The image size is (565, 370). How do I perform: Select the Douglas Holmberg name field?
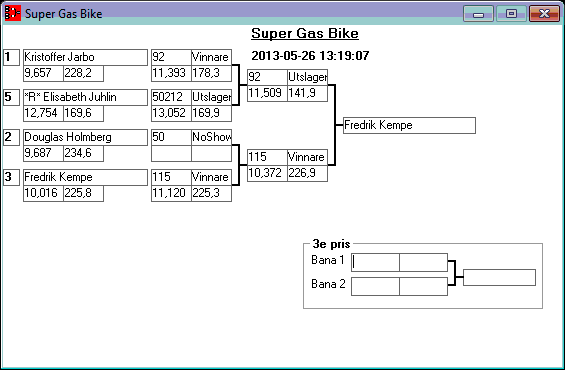85,137
